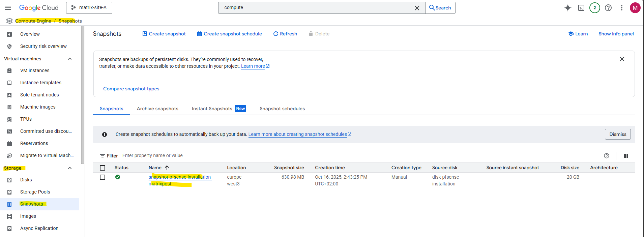Click the table help icon near filter
The image size is (644, 237).
point(607,156)
